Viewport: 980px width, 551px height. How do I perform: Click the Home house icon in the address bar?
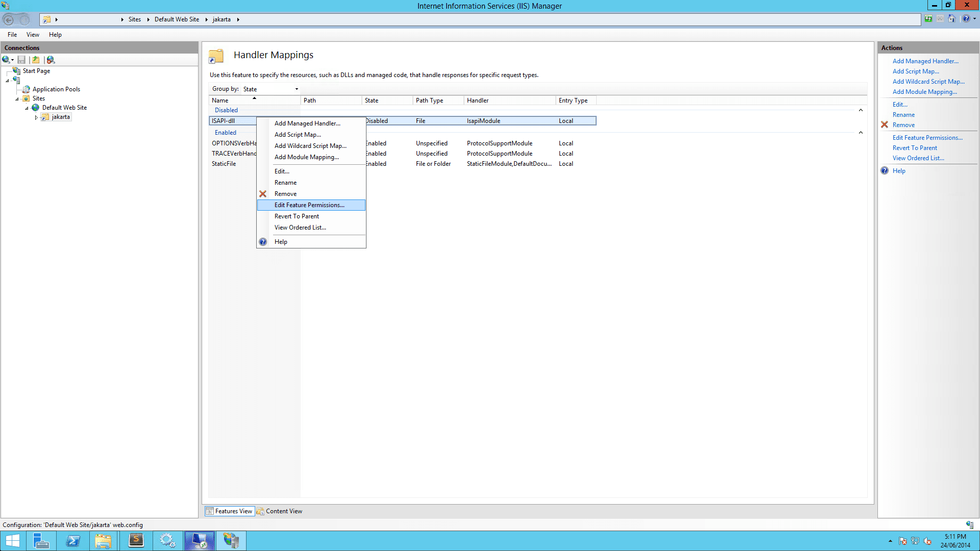pos(952,19)
